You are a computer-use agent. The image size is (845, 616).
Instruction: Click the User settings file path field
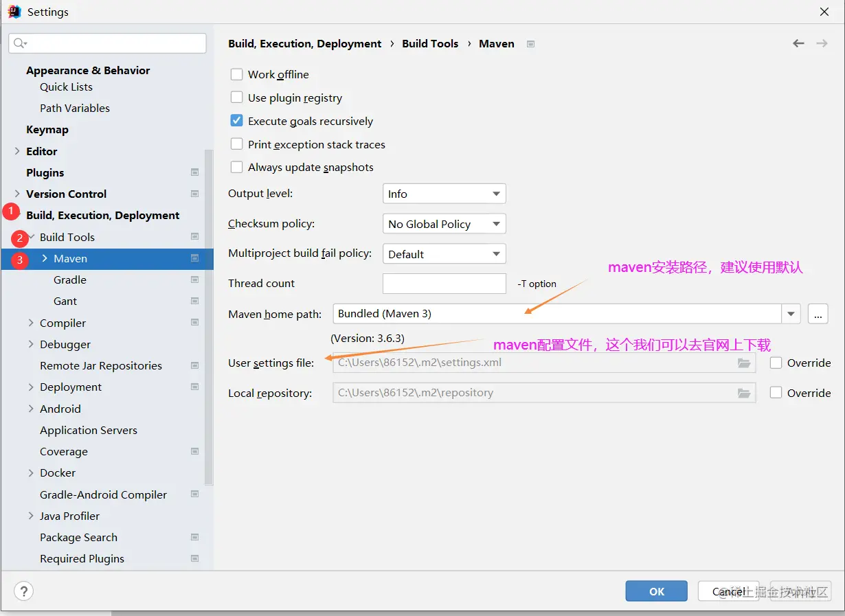[544, 363]
